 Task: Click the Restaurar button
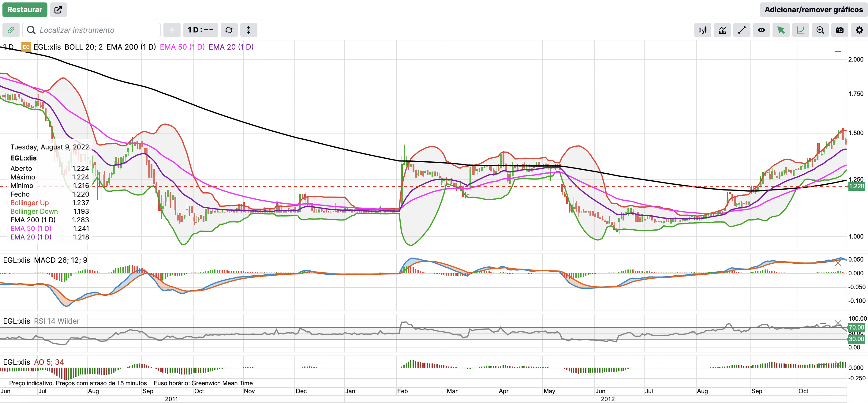pos(24,9)
